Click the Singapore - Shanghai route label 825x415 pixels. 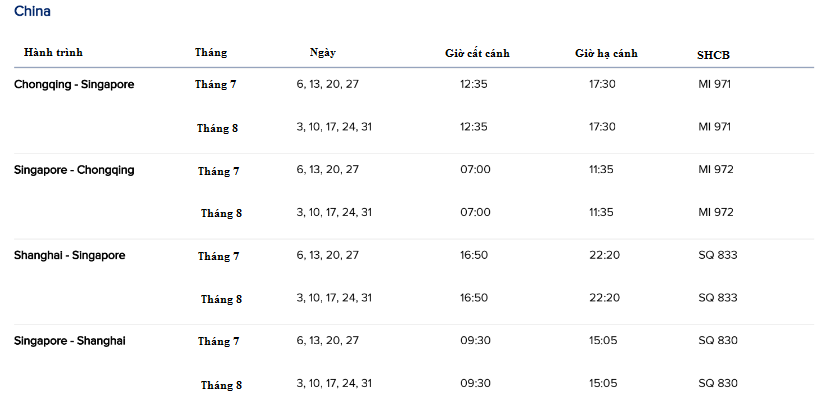69,341
